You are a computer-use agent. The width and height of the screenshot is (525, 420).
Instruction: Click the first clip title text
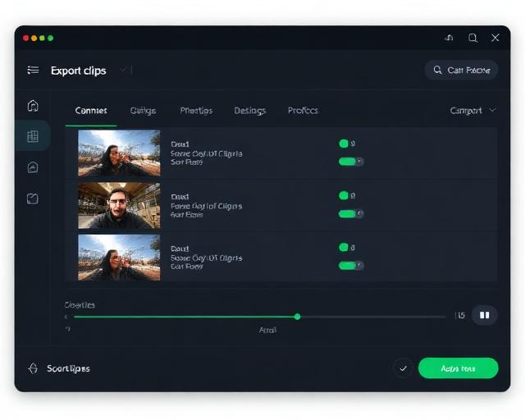click(180, 144)
